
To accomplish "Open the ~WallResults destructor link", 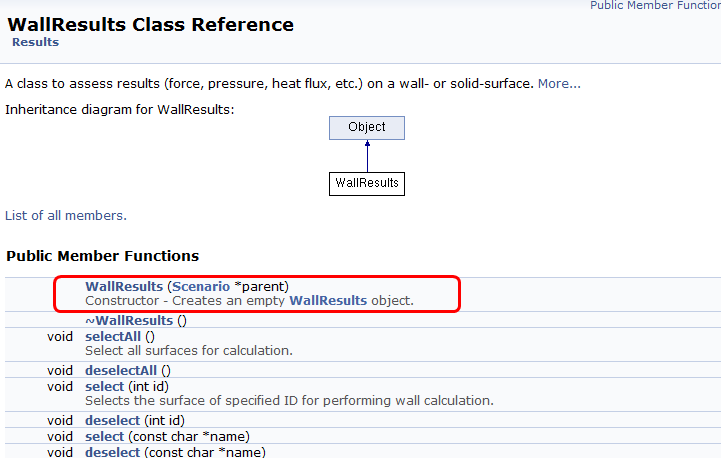I will (x=129, y=320).
